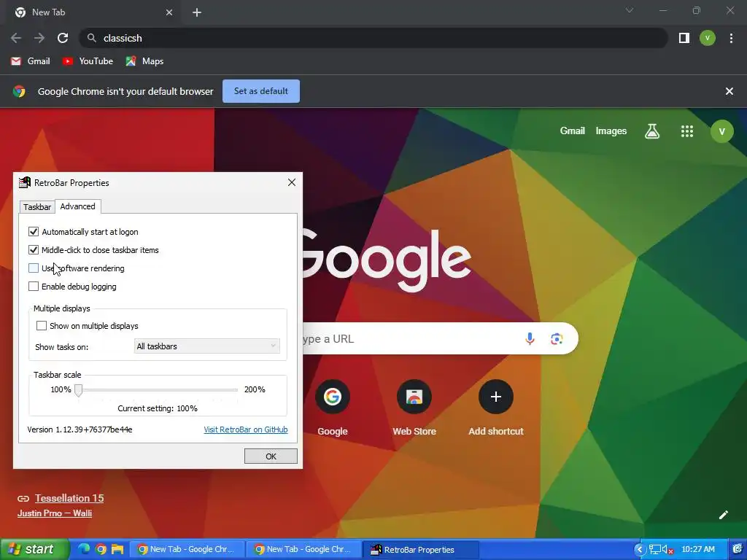The image size is (747, 560).
Task: Search by image with Lens icon
Action: (x=557, y=338)
